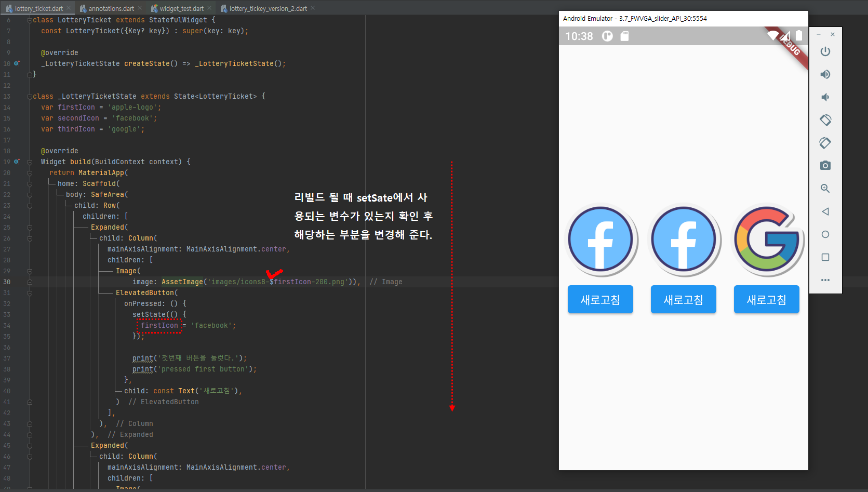Click line number 30 in the gutter
Viewport: 868px width, 492px height.
[x=7, y=282]
